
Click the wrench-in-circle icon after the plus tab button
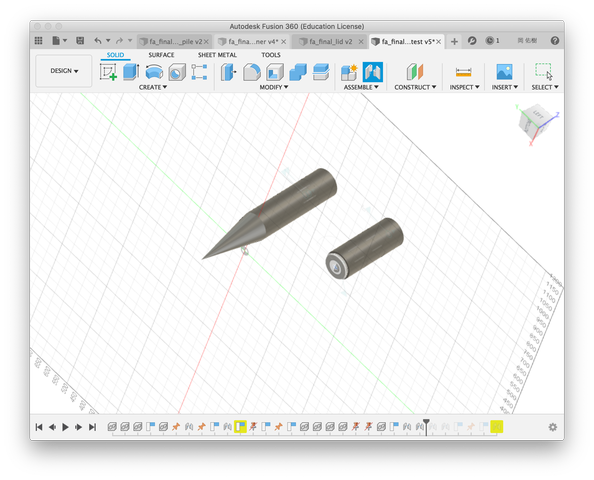[472, 41]
